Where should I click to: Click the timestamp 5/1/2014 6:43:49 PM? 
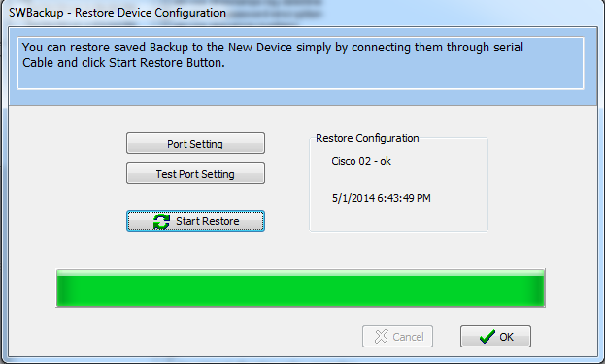(x=382, y=198)
